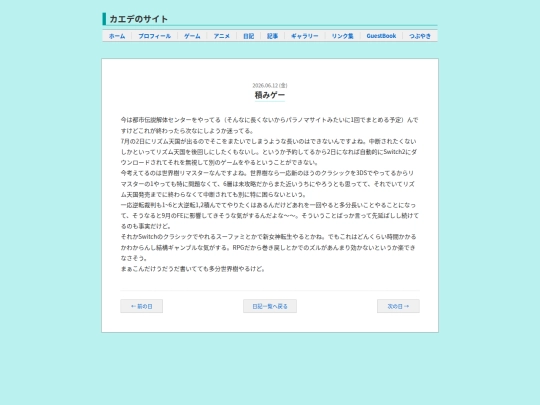Open the ゲーム section

(192, 36)
